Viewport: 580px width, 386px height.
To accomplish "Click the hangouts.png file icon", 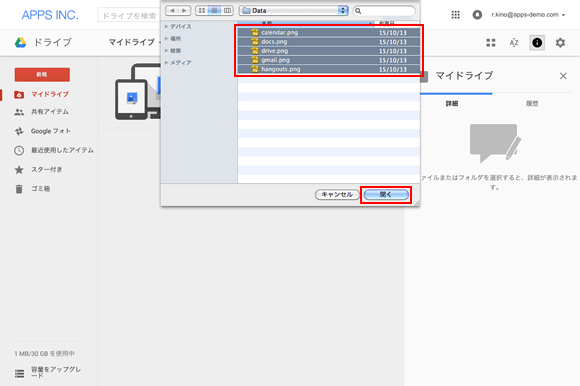I will pyautogui.click(x=254, y=69).
